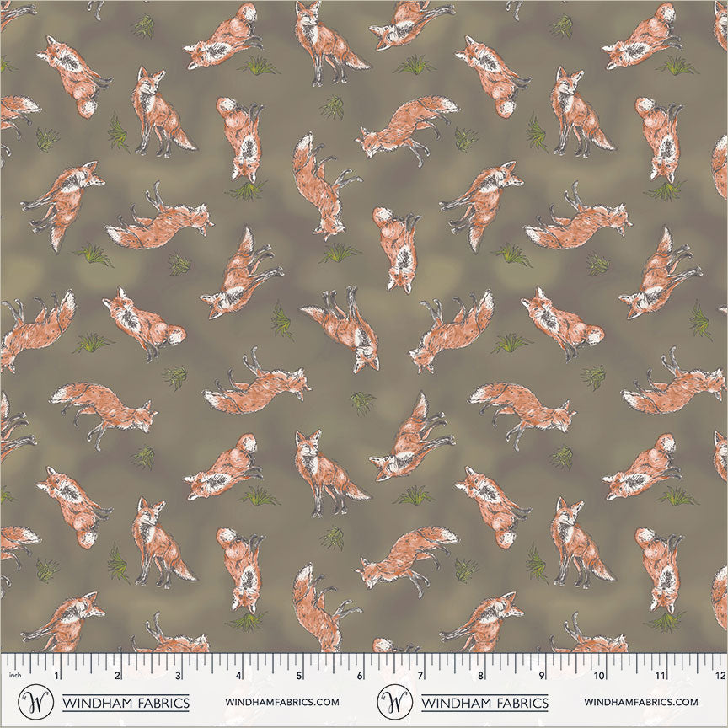Viewport: 728px width, 728px height.
Task: Open the left WINDHAMFABRICS.COM link
Action: point(282,702)
